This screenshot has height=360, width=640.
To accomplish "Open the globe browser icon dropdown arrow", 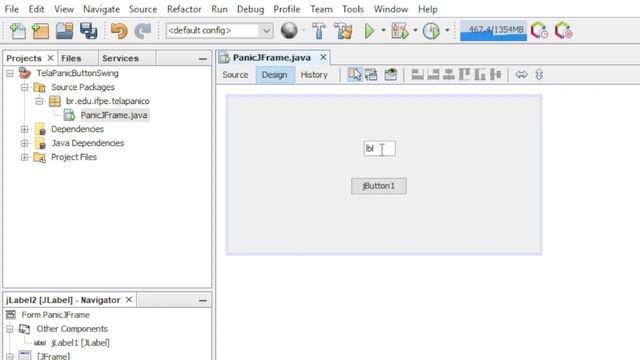I will pyautogui.click(x=303, y=31).
